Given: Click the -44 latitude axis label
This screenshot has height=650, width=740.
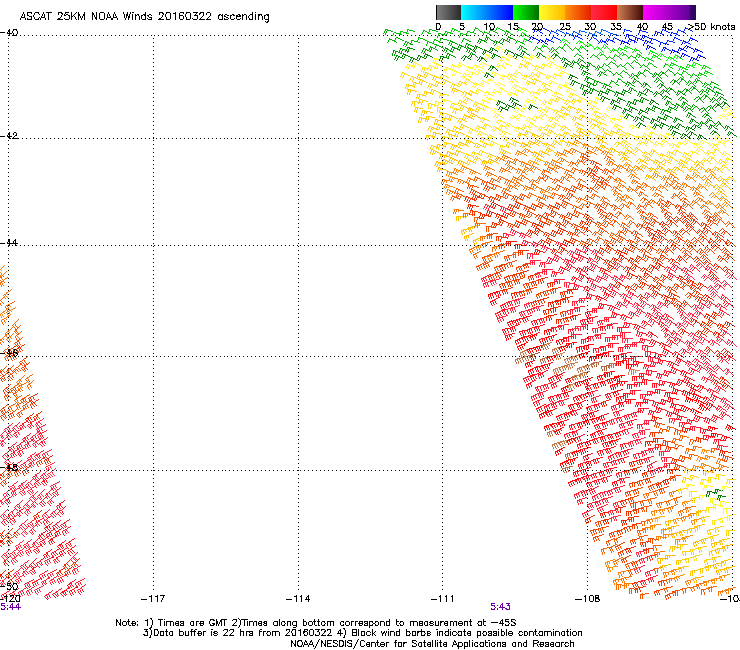Looking at the screenshot, I should click(9, 243).
